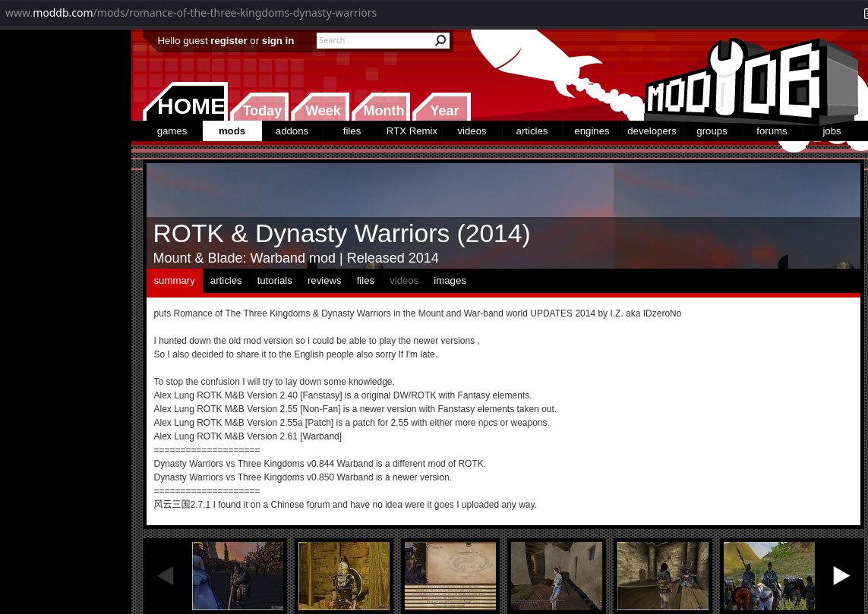Open the register link
Image resolution: width=868 pixels, height=614 pixels.
(229, 41)
